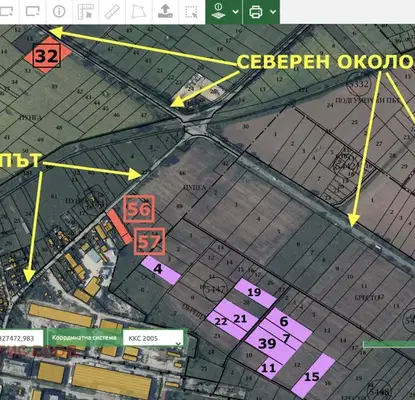The image size is (415, 400).
Task: Click the layer info green icon
Action: click(219, 11)
